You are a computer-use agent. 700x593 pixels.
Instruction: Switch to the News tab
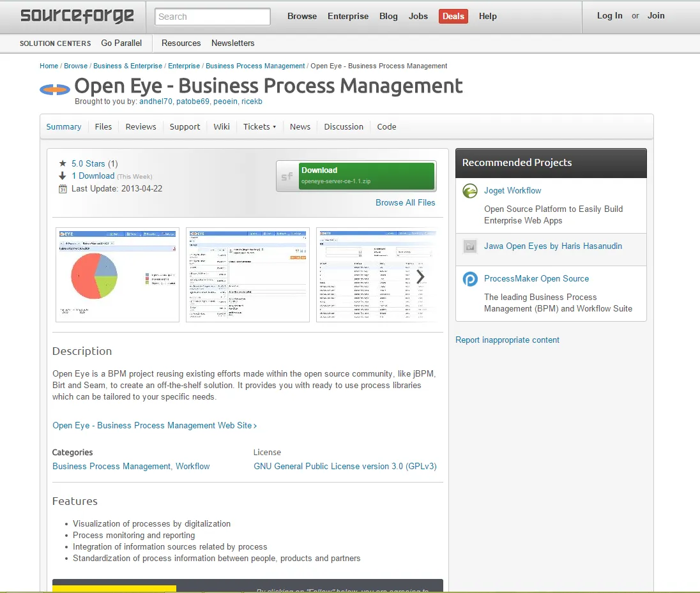click(300, 127)
